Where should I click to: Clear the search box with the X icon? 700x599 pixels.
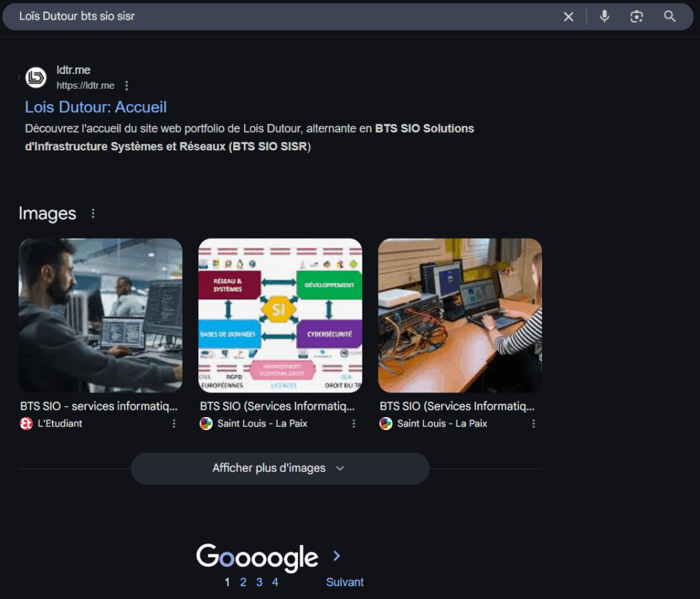coord(568,16)
